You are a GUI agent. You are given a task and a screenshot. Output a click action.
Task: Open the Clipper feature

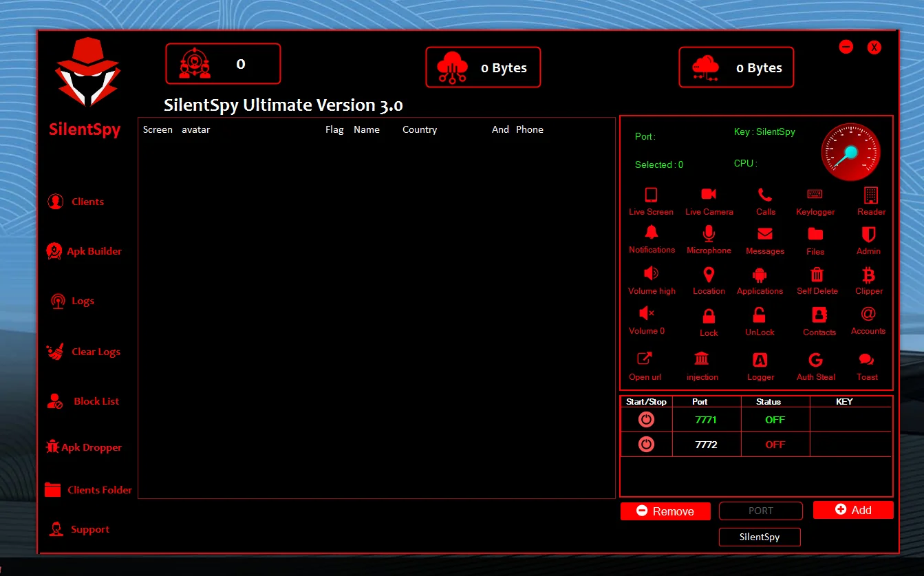(868, 280)
